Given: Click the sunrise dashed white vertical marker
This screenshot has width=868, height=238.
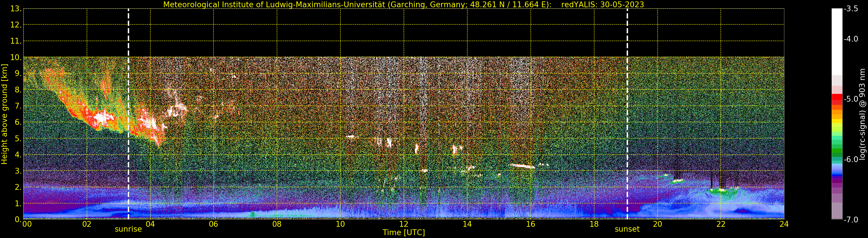Looking at the screenshot, I should coord(128,114).
